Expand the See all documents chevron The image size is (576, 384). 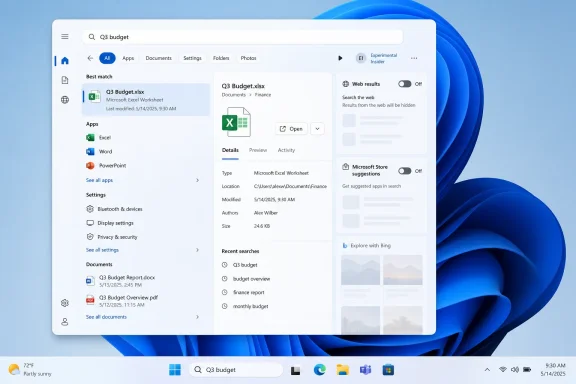(197, 317)
